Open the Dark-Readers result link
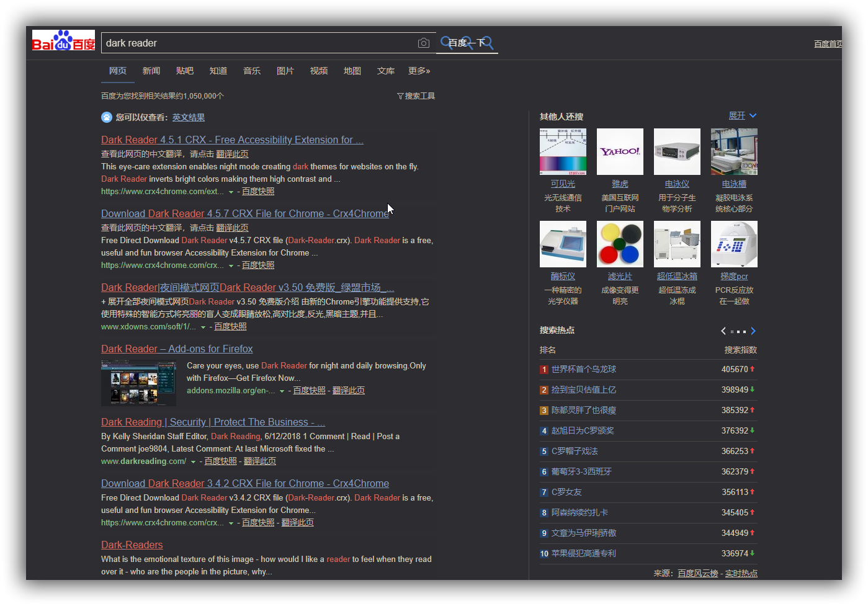The height and width of the screenshot is (606, 868). click(x=132, y=545)
